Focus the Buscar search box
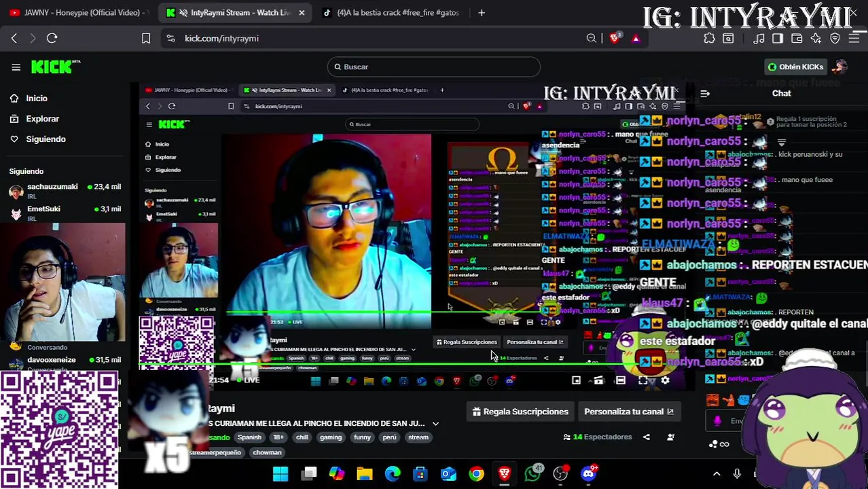Viewport: 868px width, 489px height. [433, 67]
